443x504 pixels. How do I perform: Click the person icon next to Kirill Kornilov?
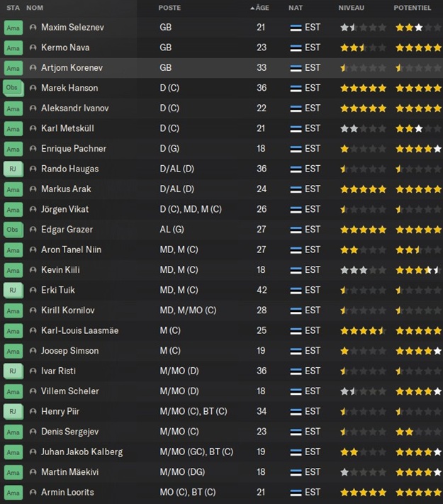[33, 310]
